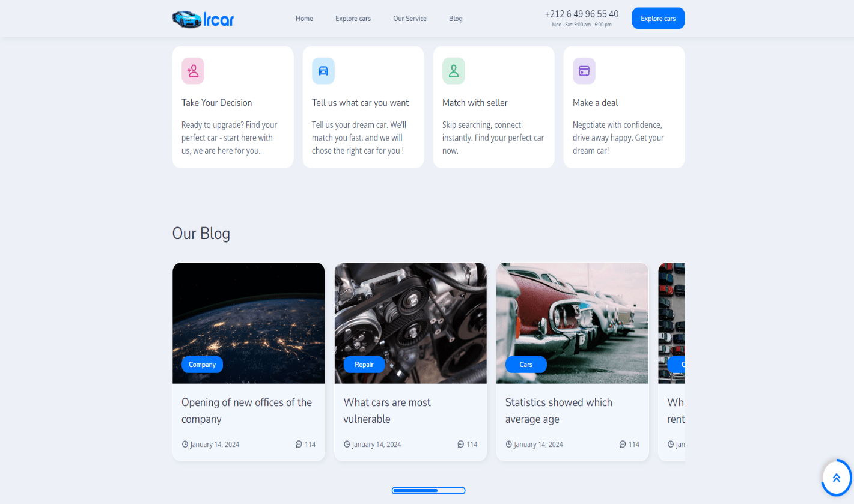Click the comment icon under Opening of new offices
Viewport: 854px width, 504px height.
[x=299, y=445]
